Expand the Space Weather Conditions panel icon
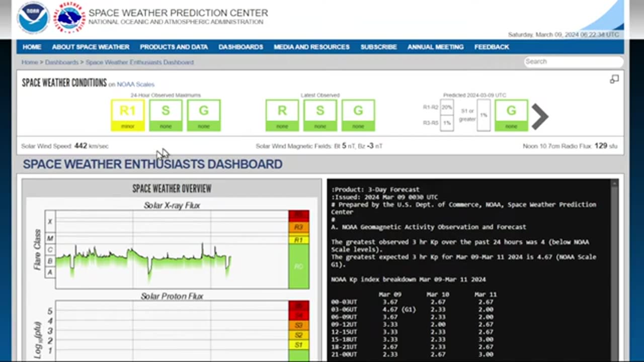 pos(614,79)
